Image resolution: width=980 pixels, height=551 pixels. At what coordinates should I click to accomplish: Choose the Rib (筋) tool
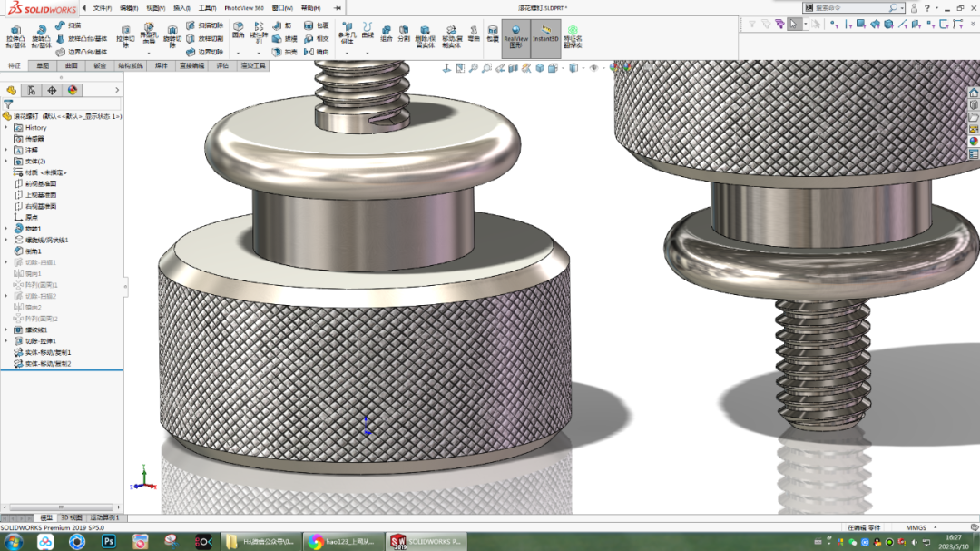pos(282,25)
